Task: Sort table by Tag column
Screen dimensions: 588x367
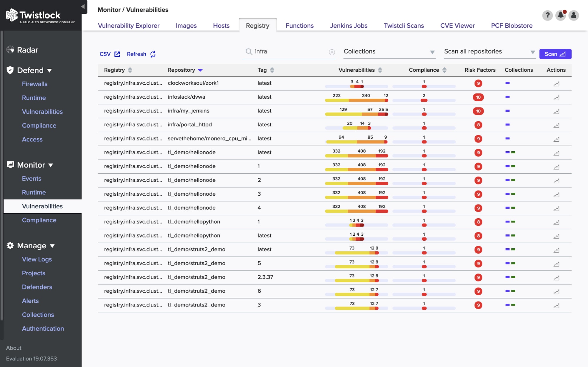Action: pos(272,70)
